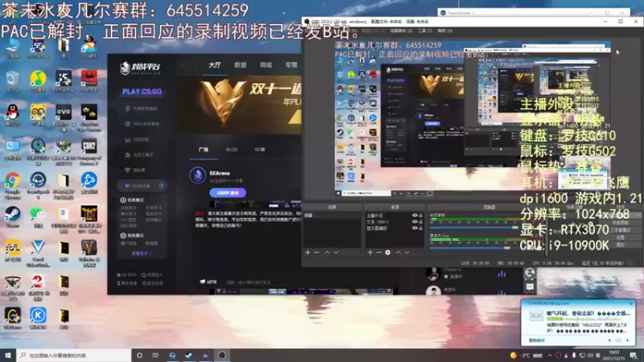Screen dimensions: 644x362
Task: Click the Windows taskbar search box
Action: 74,356
